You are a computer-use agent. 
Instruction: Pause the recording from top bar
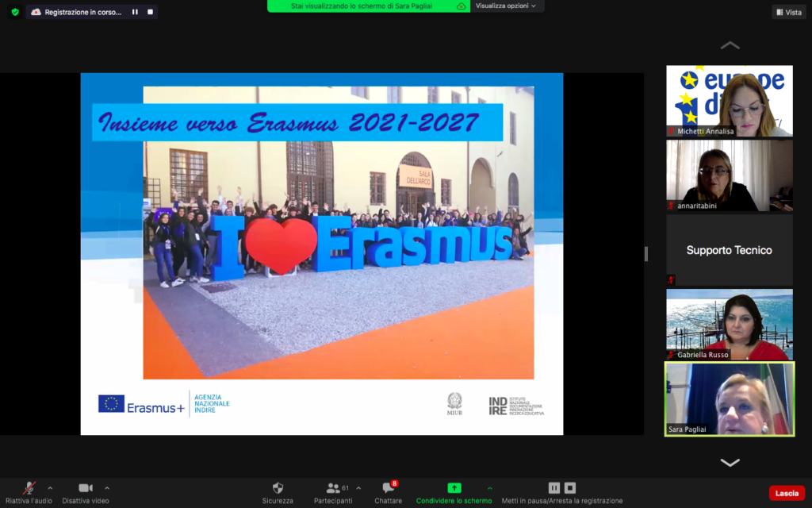135,12
